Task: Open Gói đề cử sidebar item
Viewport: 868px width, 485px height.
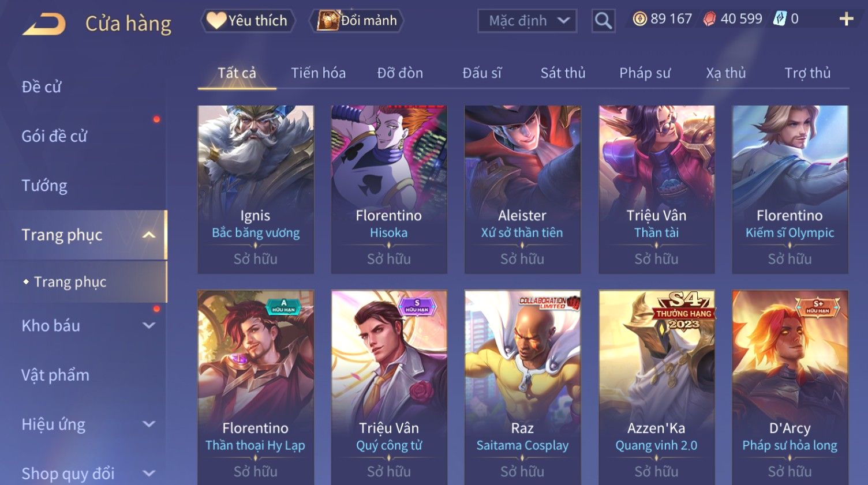Action: 54,136
